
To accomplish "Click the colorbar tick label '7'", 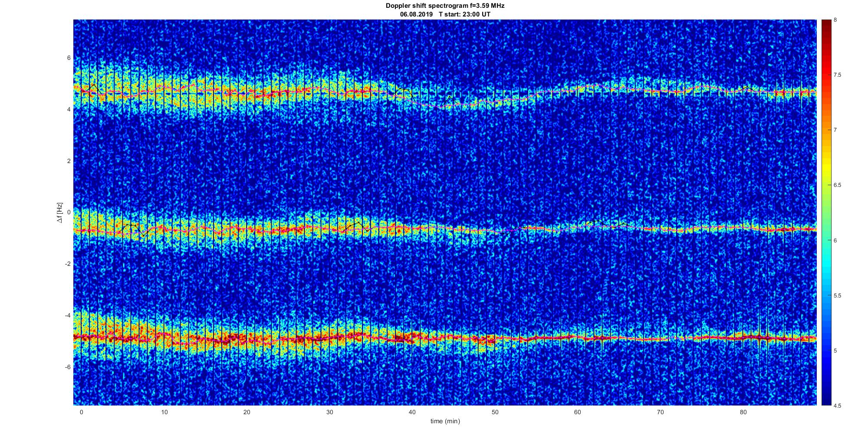I will 835,130.
